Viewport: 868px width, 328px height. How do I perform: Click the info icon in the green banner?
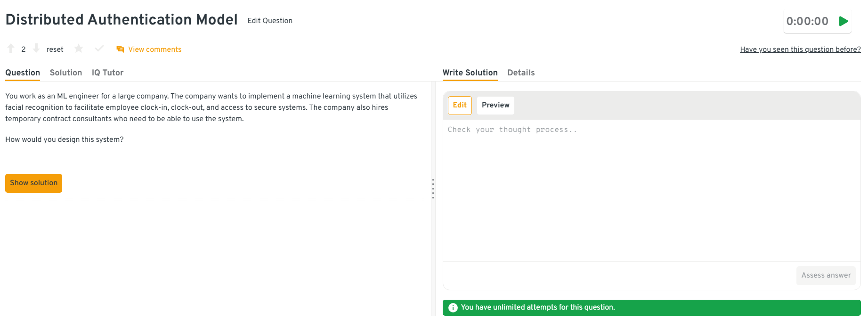pos(453,308)
